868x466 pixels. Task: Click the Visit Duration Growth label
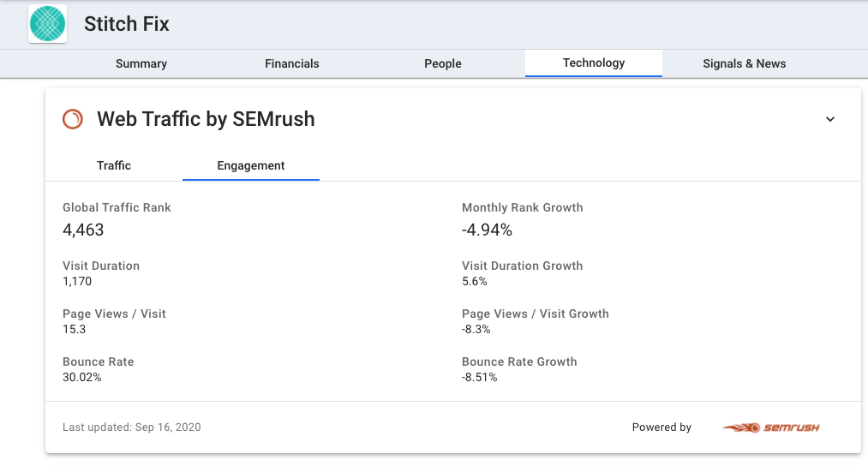pyautogui.click(x=523, y=266)
